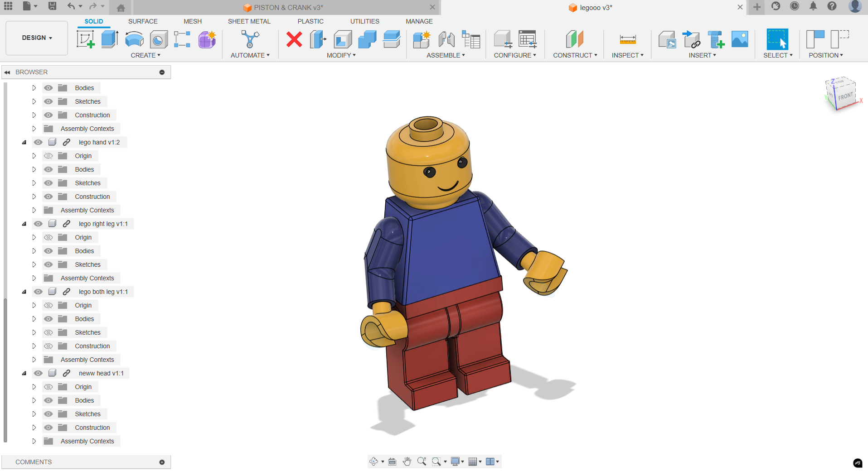The image size is (868, 471).
Task: Select the Create Sketch tool
Action: coord(86,39)
